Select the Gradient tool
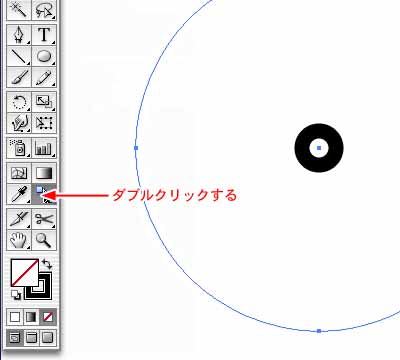400x360 pixels. pyautogui.click(x=44, y=173)
